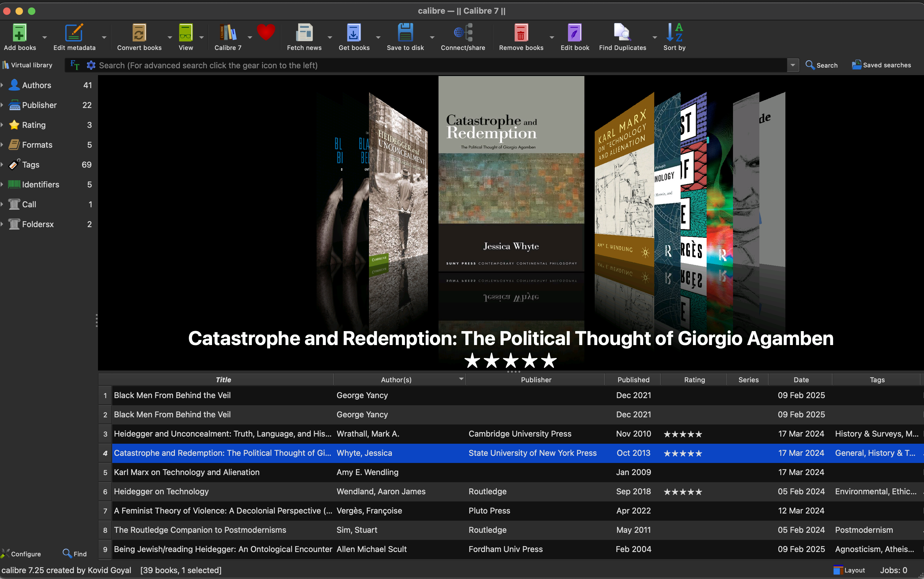Open advanced search via the gear icon
The width and height of the screenshot is (924, 579).
pyautogui.click(x=91, y=65)
